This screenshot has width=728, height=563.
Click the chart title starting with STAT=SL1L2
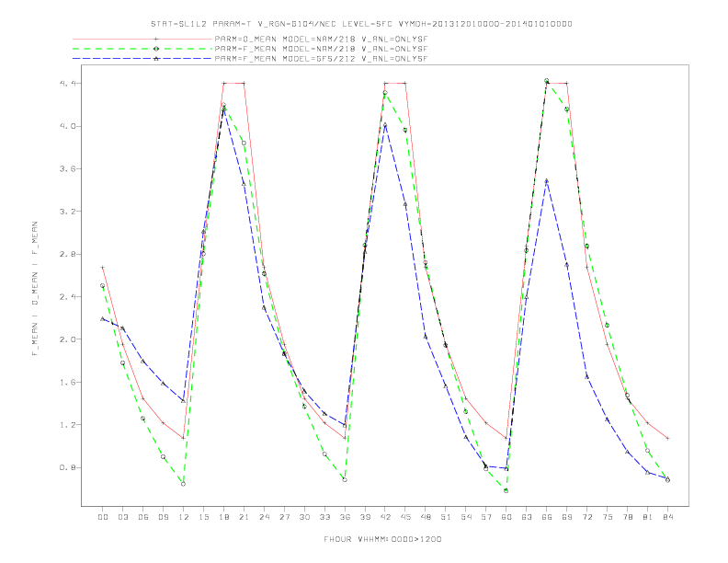(361, 24)
